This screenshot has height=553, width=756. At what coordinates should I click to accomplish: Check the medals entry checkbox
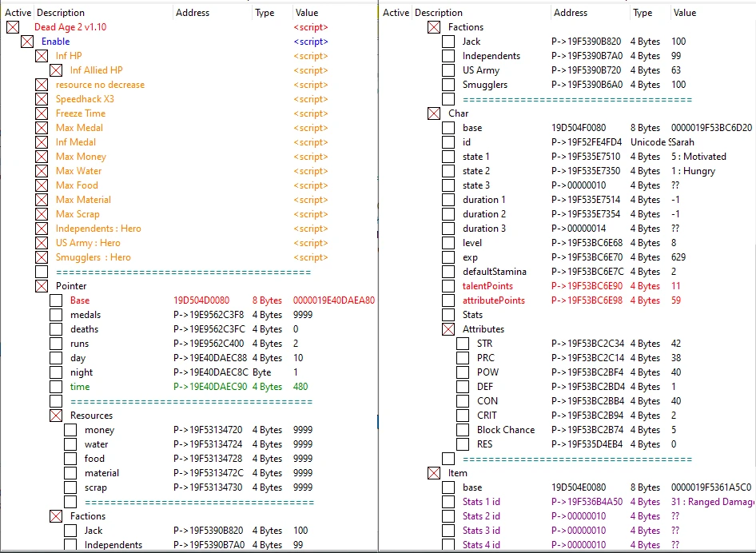click(56, 315)
